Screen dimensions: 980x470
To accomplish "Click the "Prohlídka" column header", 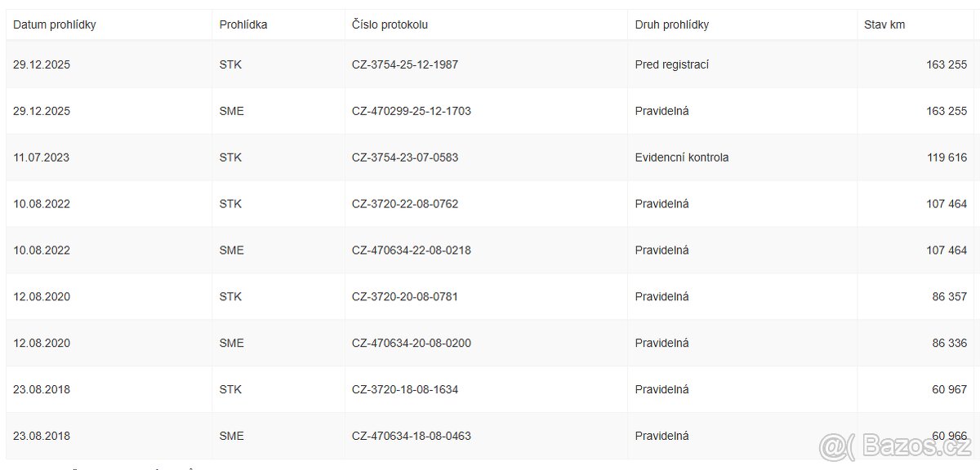I will click(x=243, y=24).
